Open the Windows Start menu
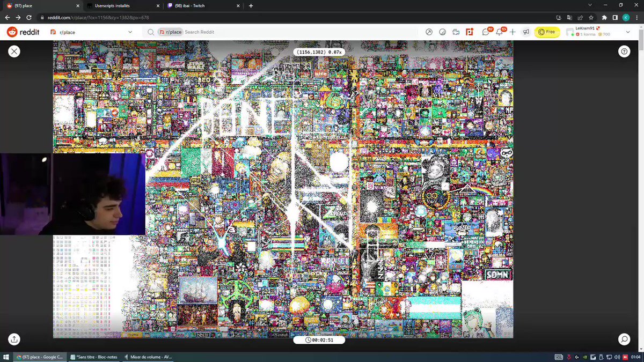 click(x=6, y=357)
